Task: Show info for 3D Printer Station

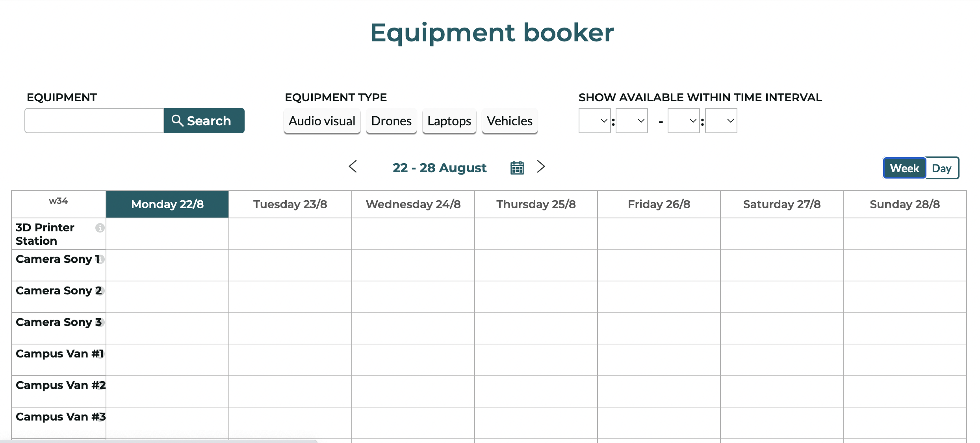Action: [x=100, y=228]
